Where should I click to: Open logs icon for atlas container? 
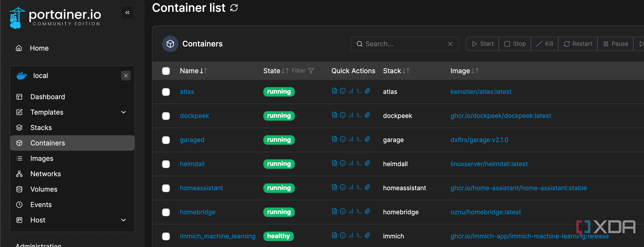click(334, 91)
